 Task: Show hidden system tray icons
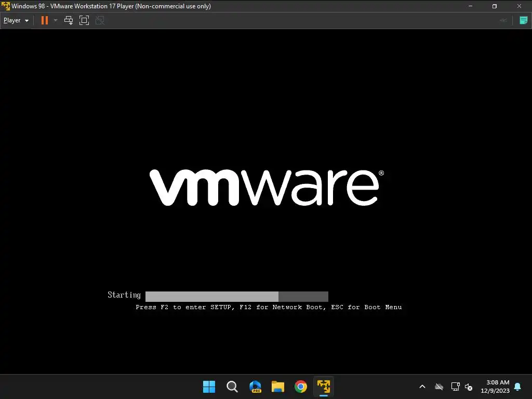click(422, 387)
